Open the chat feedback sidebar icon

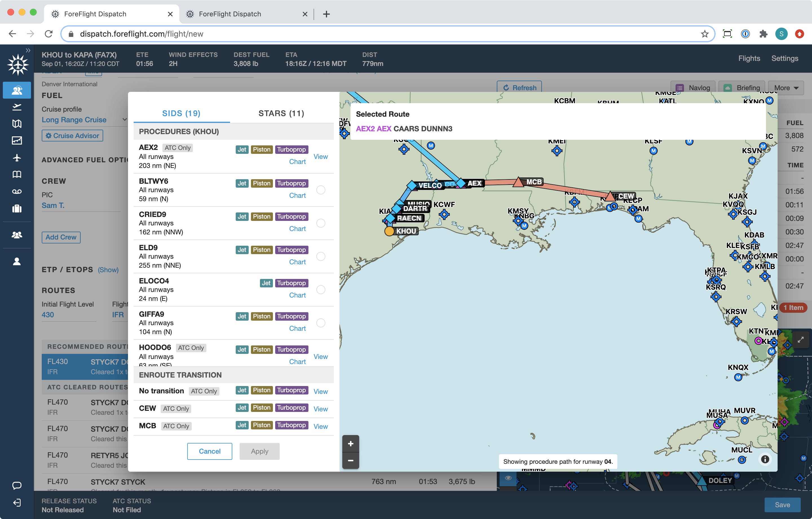click(17, 485)
